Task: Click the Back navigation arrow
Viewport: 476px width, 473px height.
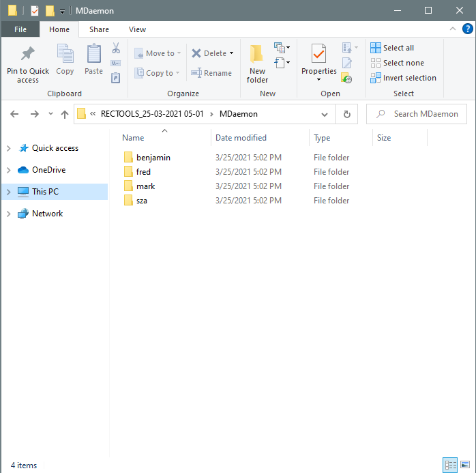Action: click(14, 114)
